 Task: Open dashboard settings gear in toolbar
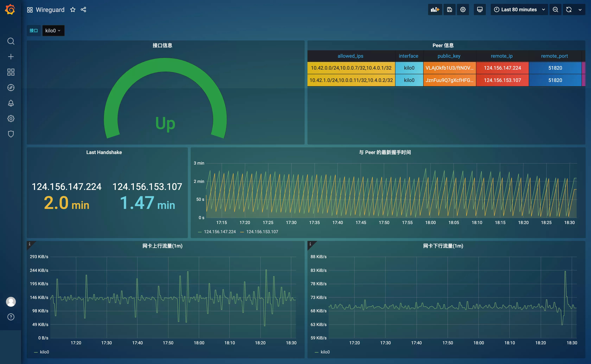(463, 10)
